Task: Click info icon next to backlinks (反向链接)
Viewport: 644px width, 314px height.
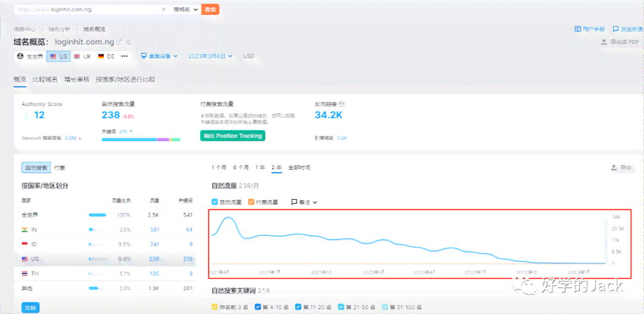Action: pos(342,104)
